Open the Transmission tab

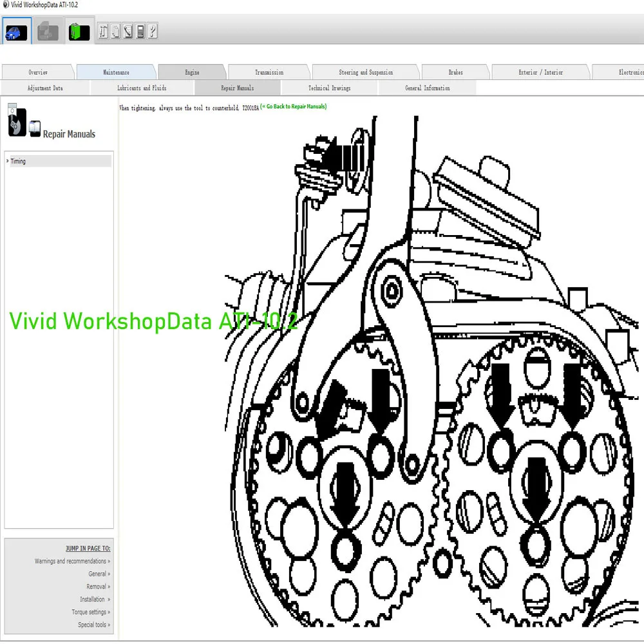[269, 72]
